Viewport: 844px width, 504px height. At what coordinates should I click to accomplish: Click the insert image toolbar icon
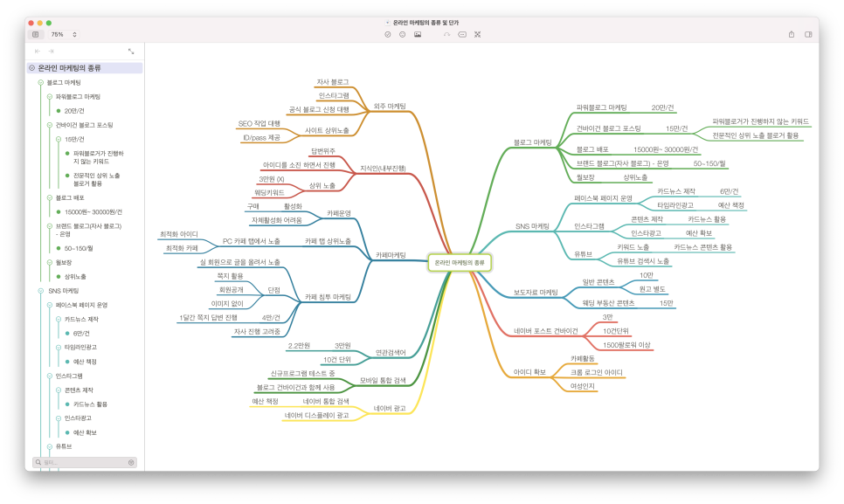tap(418, 34)
